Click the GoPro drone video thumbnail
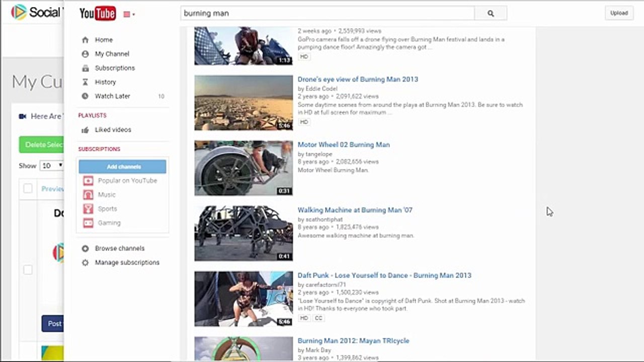The width and height of the screenshot is (644, 362). pos(244,46)
